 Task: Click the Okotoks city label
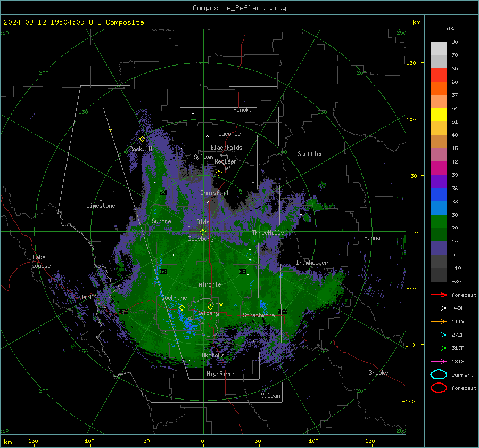[x=213, y=355]
